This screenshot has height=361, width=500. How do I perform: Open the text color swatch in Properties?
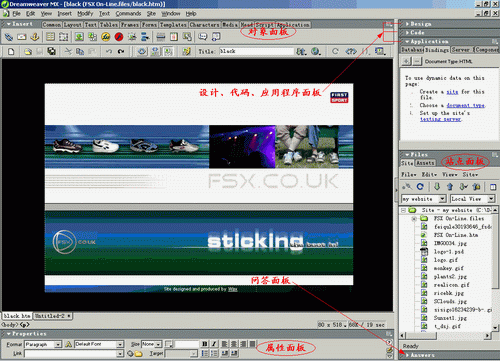pyautogui.click(x=169, y=344)
